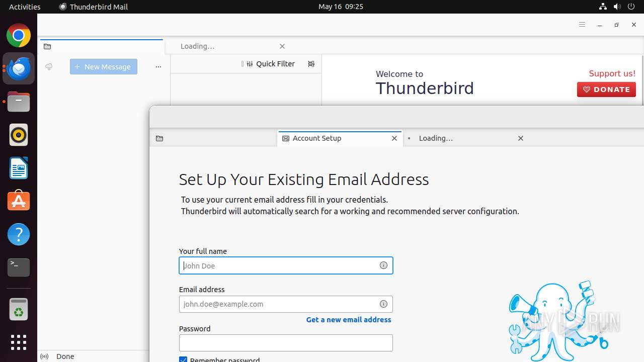Image resolution: width=644 pixels, height=362 pixels.
Task: Toggle the Remember password checkbox
Action: [183, 359]
